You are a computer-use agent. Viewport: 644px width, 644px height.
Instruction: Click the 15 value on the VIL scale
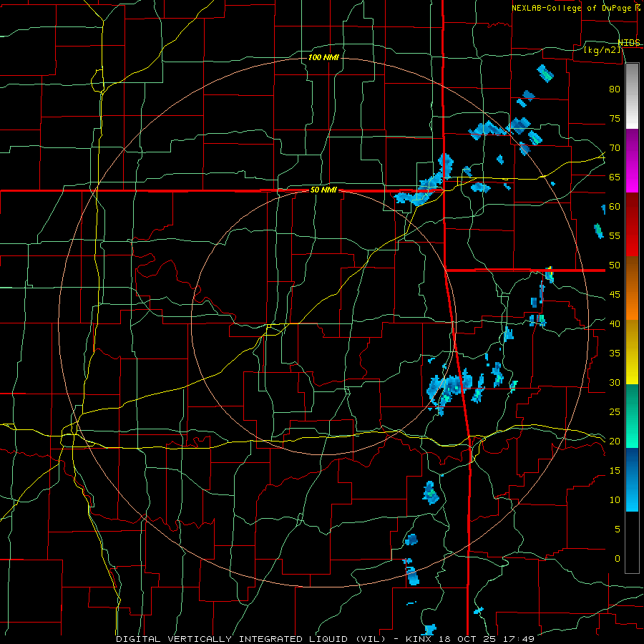pyautogui.click(x=615, y=471)
